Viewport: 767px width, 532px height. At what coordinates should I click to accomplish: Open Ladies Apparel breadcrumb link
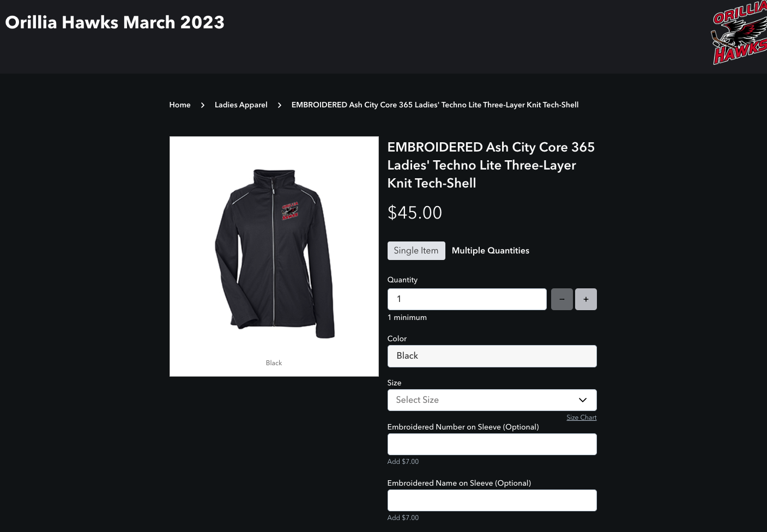coord(241,105)
